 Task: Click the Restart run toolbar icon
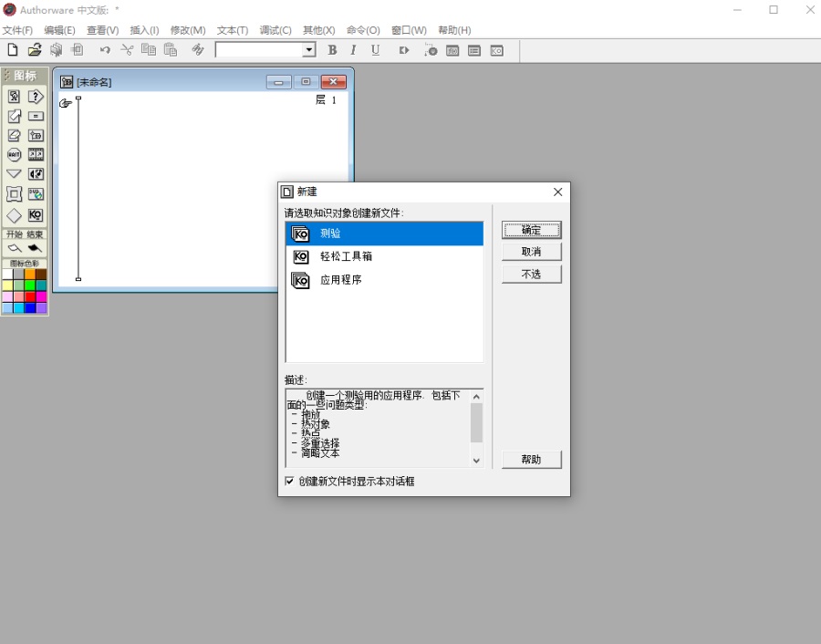(404, 50)
